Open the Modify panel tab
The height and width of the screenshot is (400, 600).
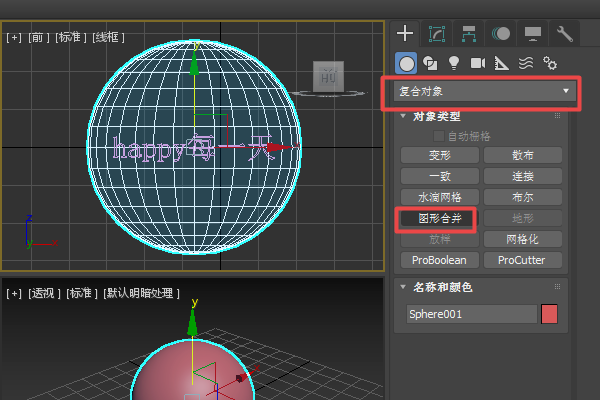pos(436,33)
